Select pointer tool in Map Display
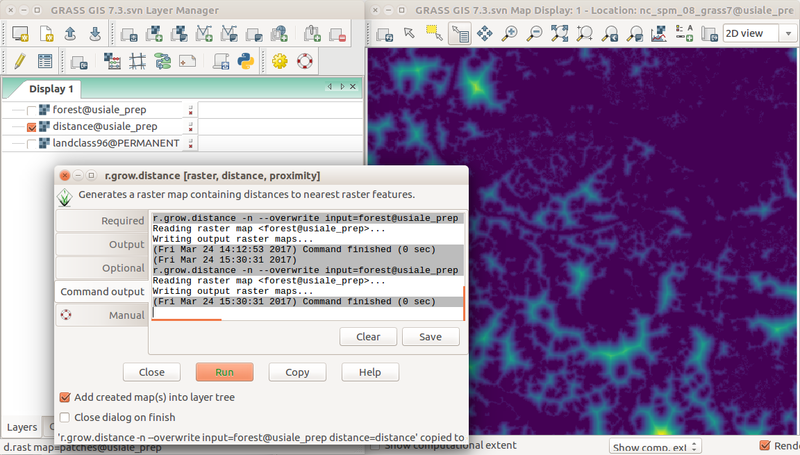800x455 pixels. tap(409, 34)
